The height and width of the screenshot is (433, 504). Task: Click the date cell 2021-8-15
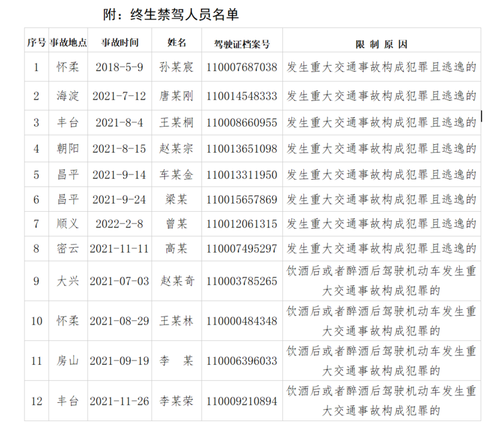pyautogui.click(x=120, y=149)
